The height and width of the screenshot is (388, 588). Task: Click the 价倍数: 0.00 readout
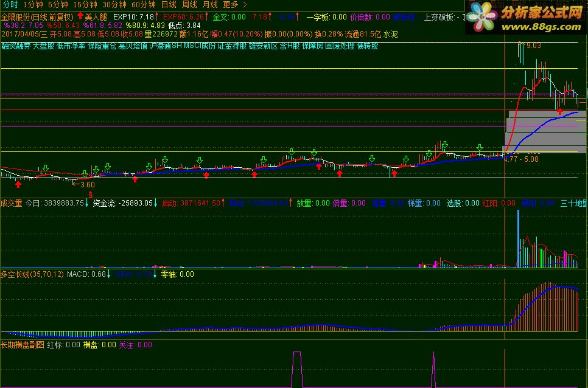click(x=369, y=17)
